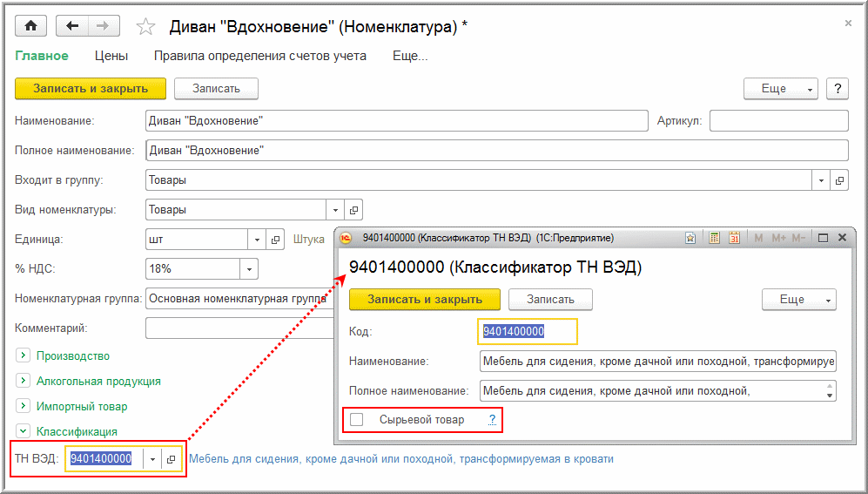
Task: Go to the home page icon
Action: 30,26
